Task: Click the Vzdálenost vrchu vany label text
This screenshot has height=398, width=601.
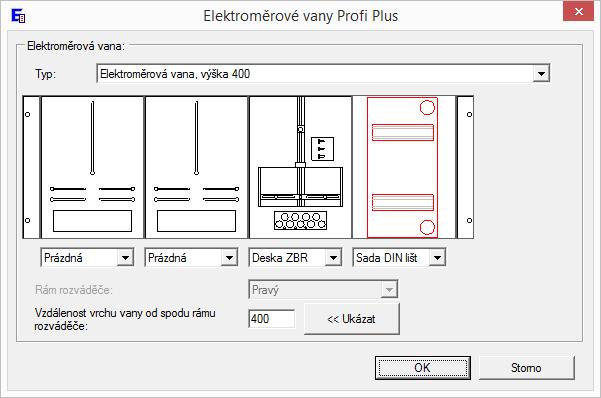Action: click(125, 319)
